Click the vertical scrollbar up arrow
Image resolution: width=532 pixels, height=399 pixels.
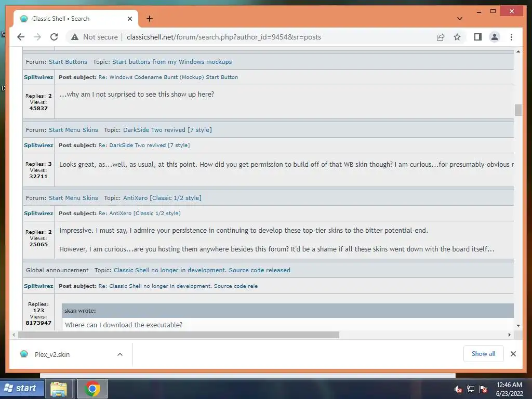pos(518,51)
